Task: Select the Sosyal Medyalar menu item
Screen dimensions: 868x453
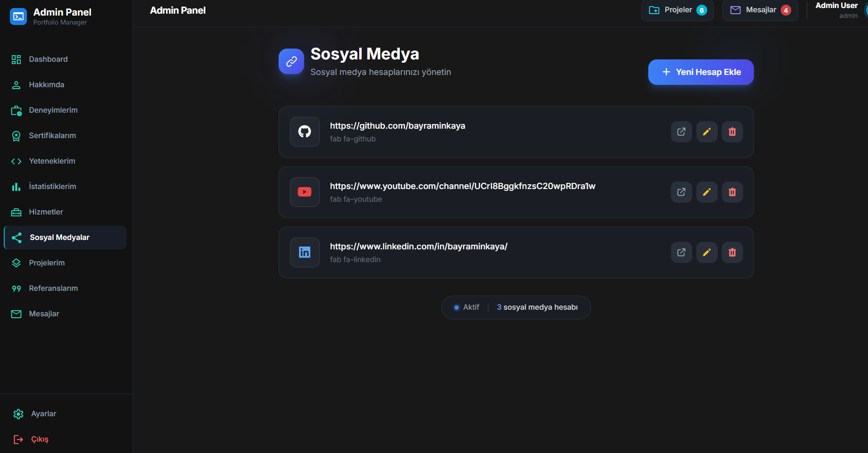Action: (x=65, y=238)
